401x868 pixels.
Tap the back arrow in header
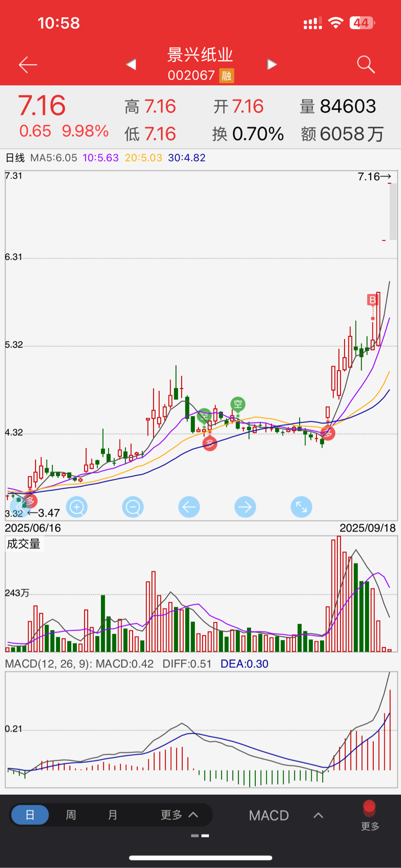tap(28, 65)
